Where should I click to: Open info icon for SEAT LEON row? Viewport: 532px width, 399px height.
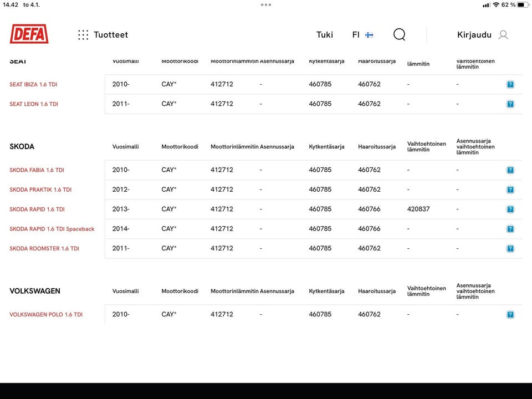pyautogui.click(x=510, y=104)
